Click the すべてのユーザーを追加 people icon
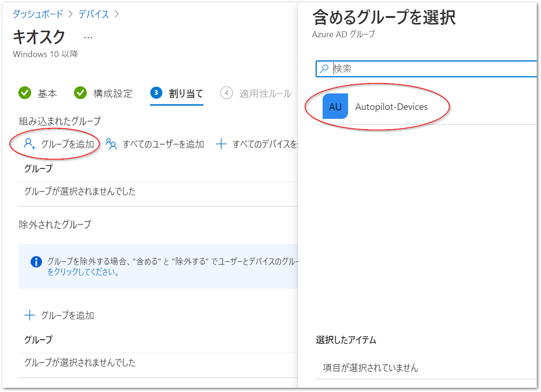This screenshot has height=392, width=541. click(110, 144)
